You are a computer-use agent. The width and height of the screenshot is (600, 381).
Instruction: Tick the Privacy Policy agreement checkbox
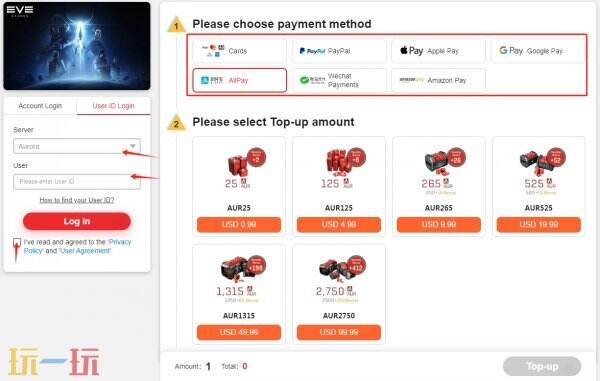17,242
